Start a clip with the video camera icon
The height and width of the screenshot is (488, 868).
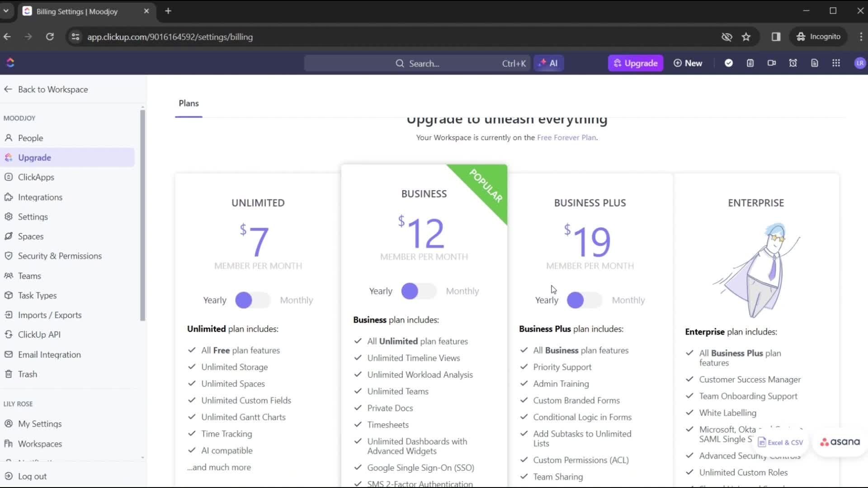click(x=772, y=63)
